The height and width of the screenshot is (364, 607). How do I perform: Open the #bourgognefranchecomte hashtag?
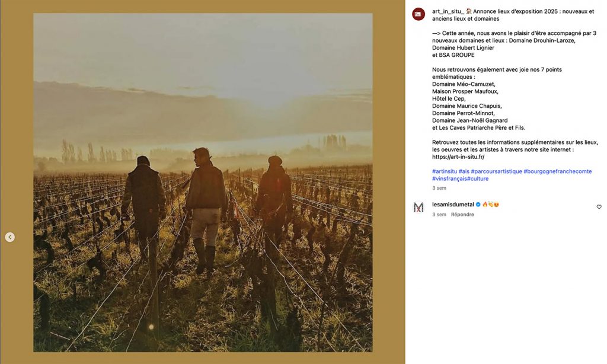[557, 171]
